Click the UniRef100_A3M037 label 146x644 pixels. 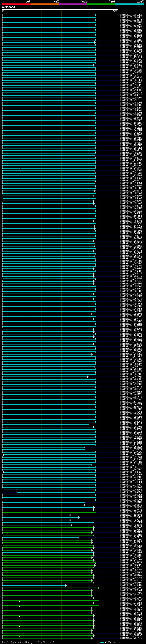tap(131, 608)
